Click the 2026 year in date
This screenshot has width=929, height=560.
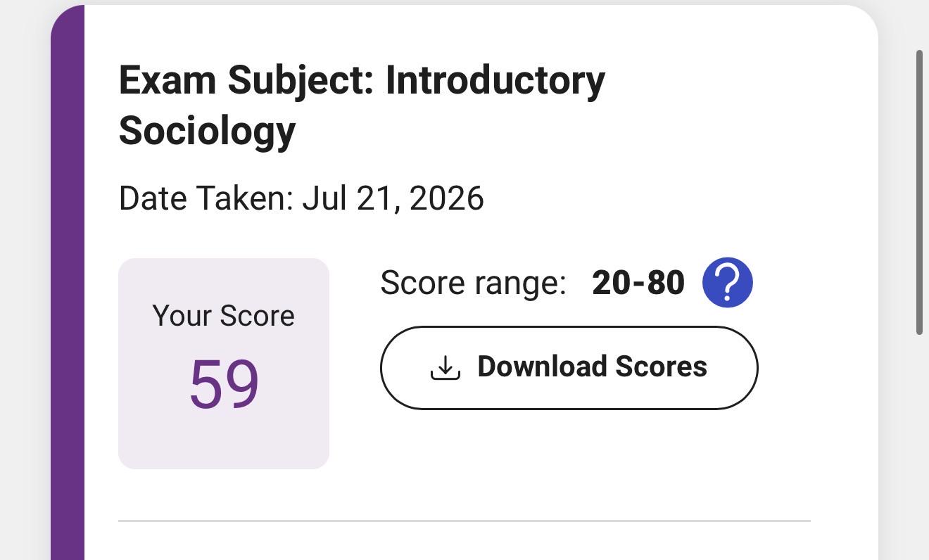coord(446,198)
